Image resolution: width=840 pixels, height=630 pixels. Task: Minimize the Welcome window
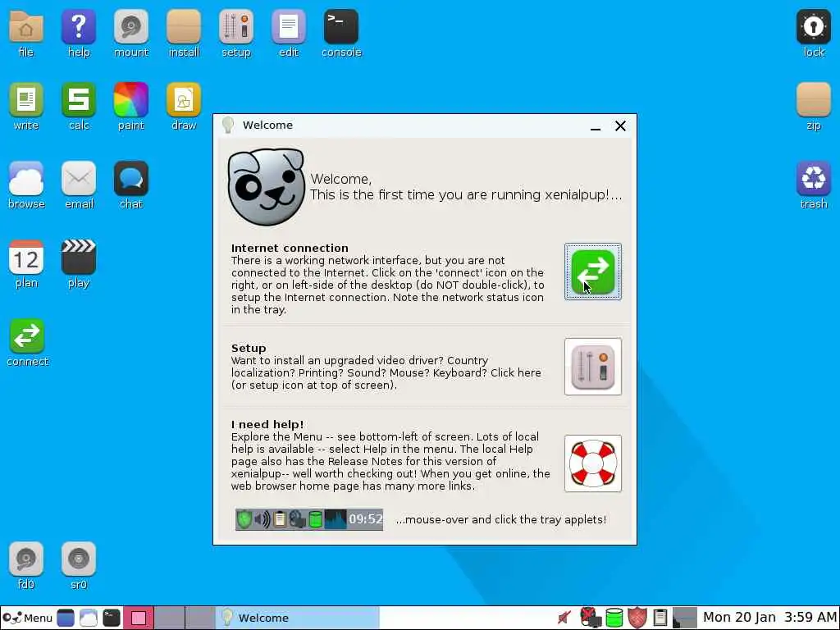[596, 126]
